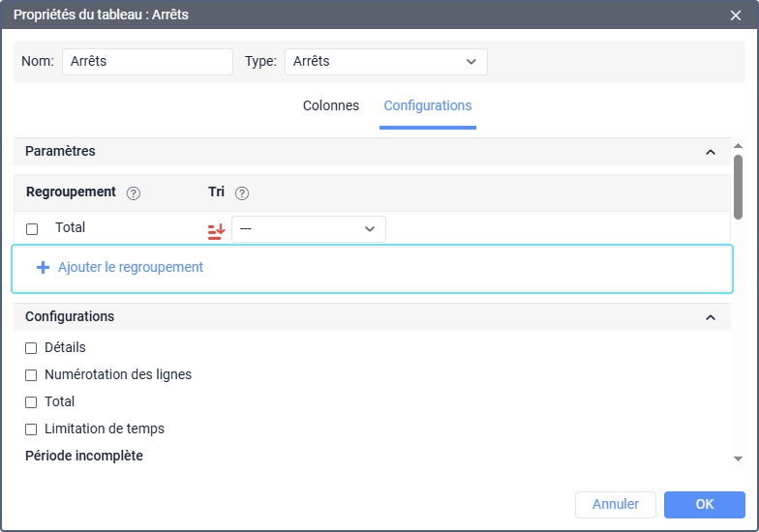Click in the Nom input field
The image size is (759, 532).
[x=147, y=62]
